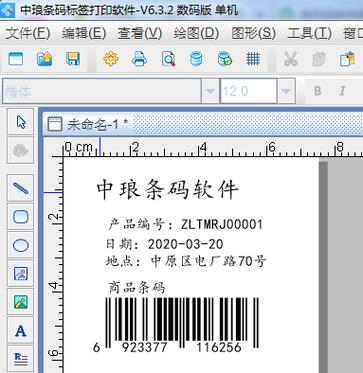Cut selection with scissors icon
Screen dimensions: 363x373
291,59
